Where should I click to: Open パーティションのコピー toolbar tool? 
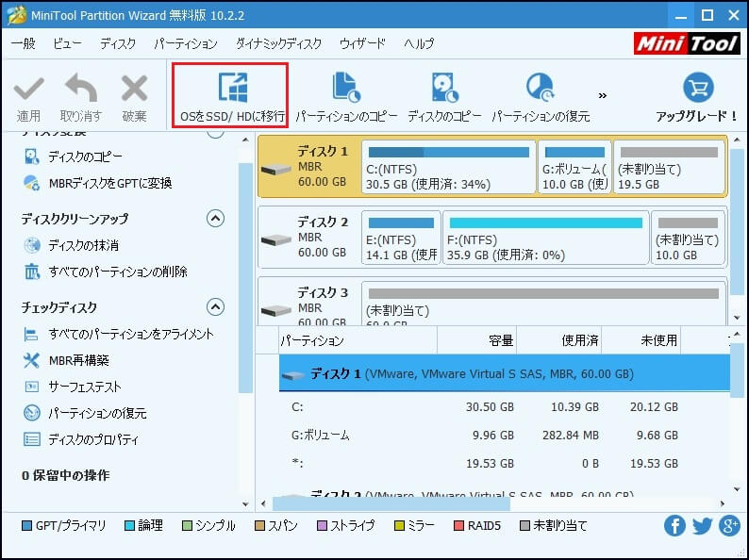click(x=346, y=97)
